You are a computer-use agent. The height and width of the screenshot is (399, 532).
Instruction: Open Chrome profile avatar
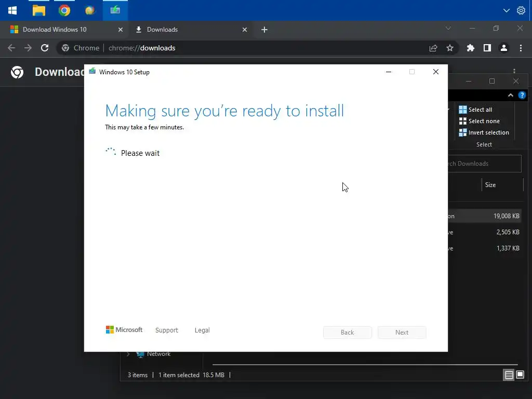pos(504,48)
